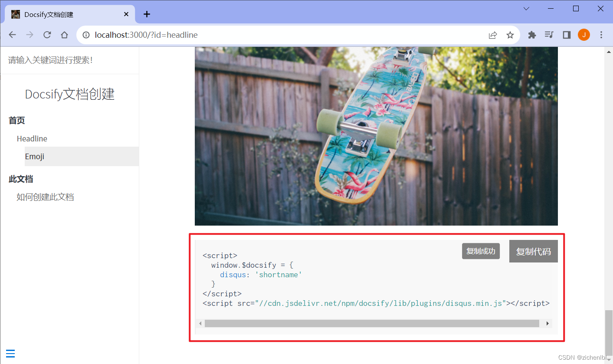Image resolution: width=613 pixels, height=364 pixels.
Task: Close the Docsify文档创建 tab
Action: click(126, 14)
